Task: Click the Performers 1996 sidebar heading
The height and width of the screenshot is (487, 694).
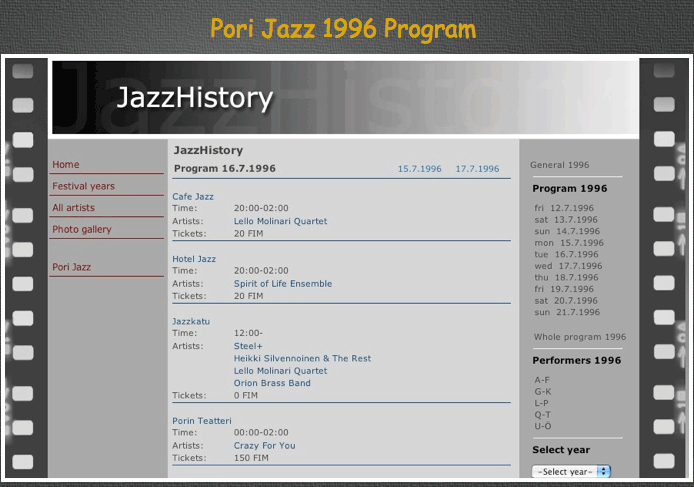Action: coord(577,360)
